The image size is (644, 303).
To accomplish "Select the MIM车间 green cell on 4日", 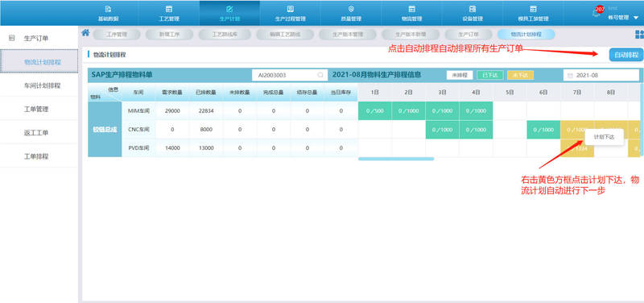I will coord(476,111).
